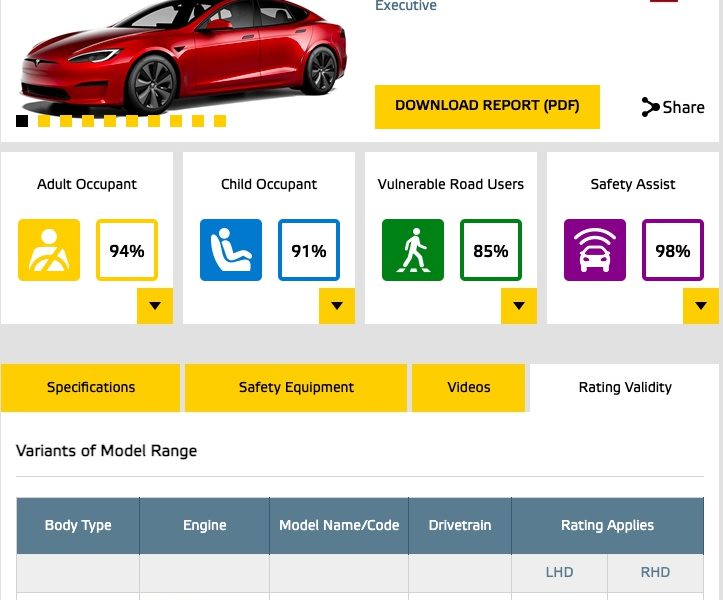
Task: Select the fourth carousel dot
Action: 88,121
